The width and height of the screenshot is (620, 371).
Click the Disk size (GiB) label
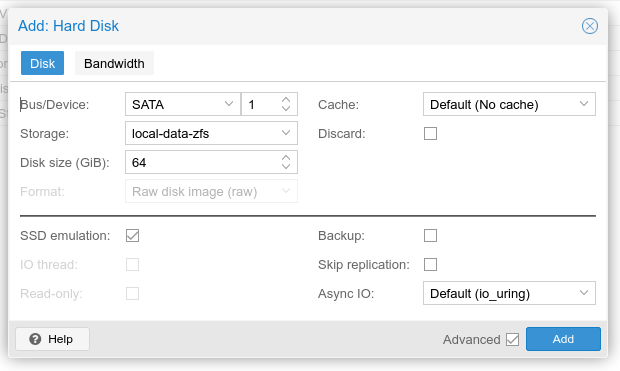(65, 163)
